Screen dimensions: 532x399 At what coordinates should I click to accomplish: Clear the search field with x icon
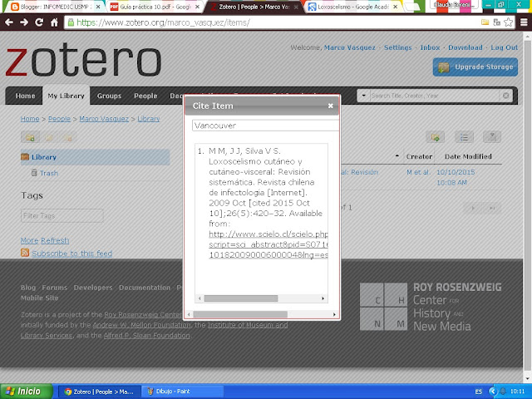click(x=506, y=96)
